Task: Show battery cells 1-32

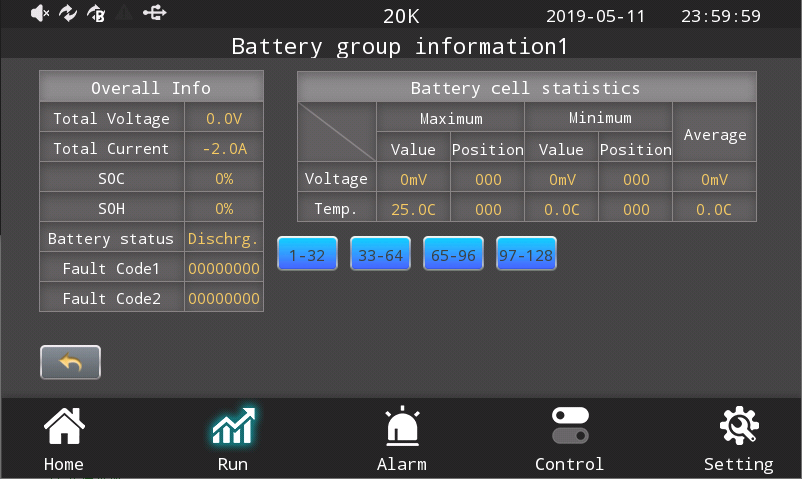Action: click(307, 253)
